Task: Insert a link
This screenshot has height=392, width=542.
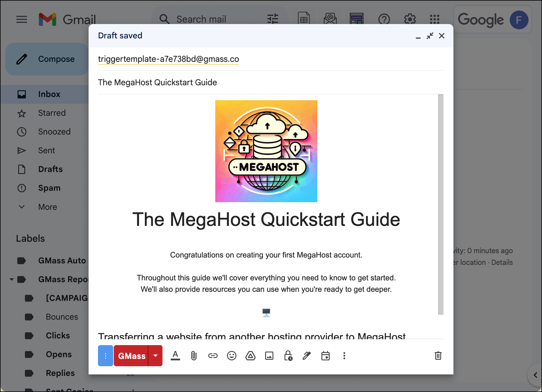Action: pos(213,356)
